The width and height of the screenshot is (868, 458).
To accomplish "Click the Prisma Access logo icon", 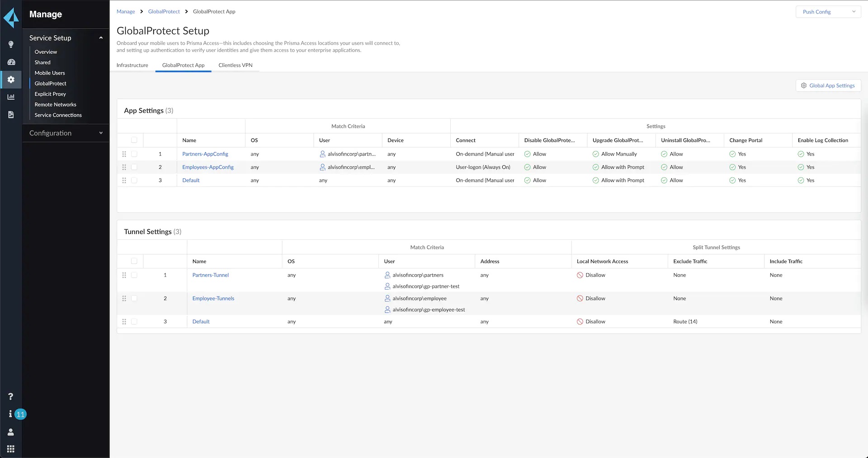I will (11, 17).
